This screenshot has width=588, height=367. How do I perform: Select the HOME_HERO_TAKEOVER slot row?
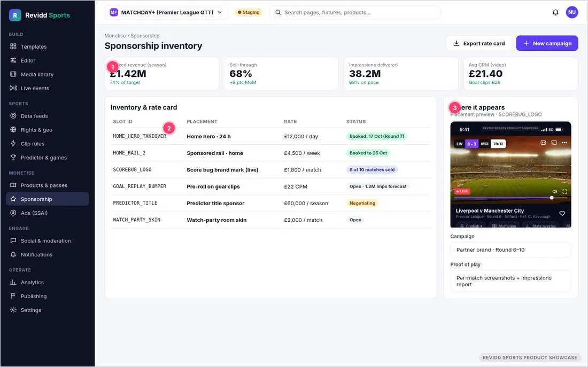pyautogui.click(x=270, y=136)
